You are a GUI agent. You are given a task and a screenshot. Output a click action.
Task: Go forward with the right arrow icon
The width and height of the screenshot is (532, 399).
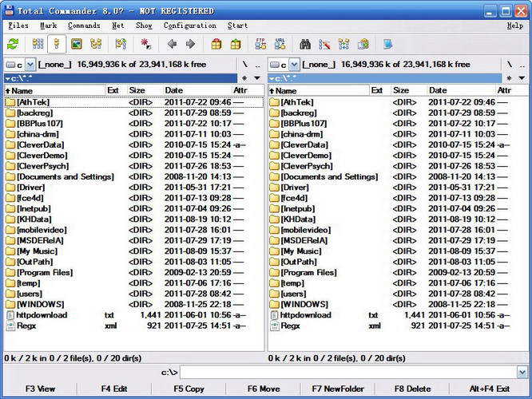[x=190, y=44]
